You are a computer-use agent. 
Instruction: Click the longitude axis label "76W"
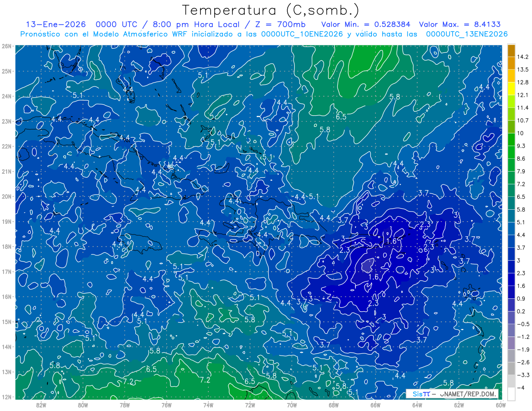point(166,405)
